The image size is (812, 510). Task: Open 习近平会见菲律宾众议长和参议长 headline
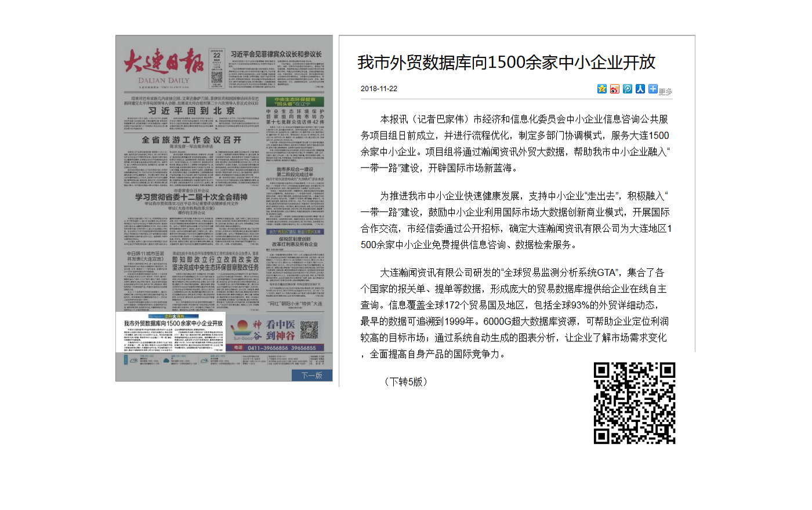pos(276,54)
